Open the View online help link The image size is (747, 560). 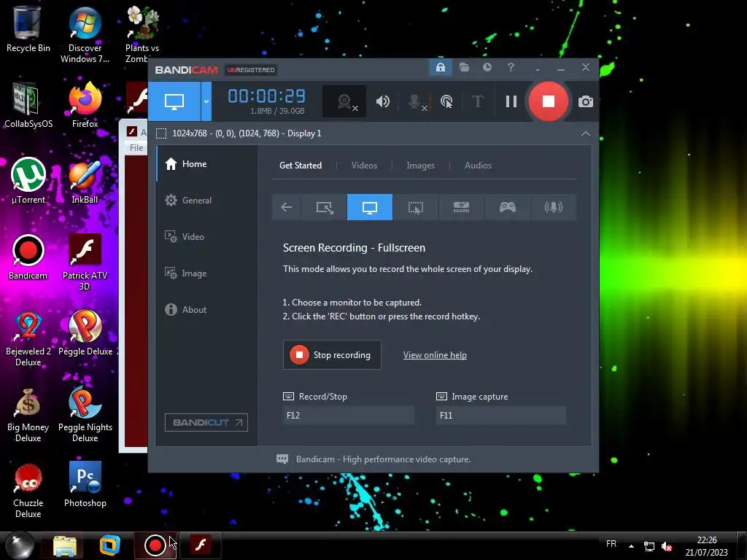pyautogui.click(x=435, y=355)
